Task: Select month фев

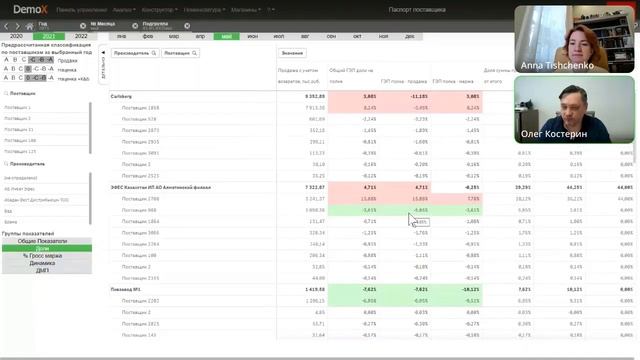Action: (x=148, y=36)
